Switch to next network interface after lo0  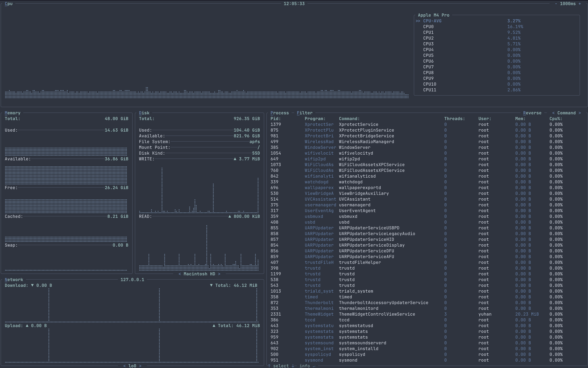[140, 366]
